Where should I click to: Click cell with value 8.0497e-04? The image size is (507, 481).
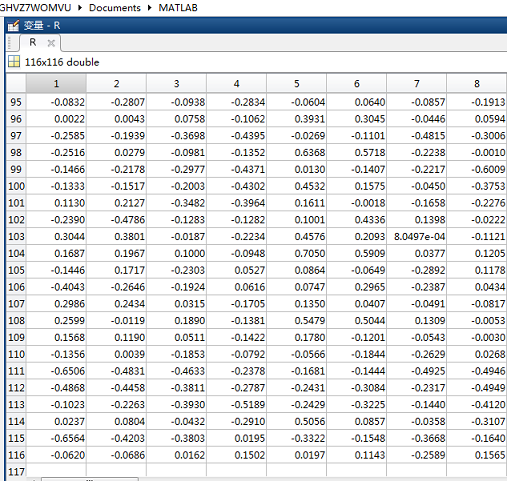[416, 236]
